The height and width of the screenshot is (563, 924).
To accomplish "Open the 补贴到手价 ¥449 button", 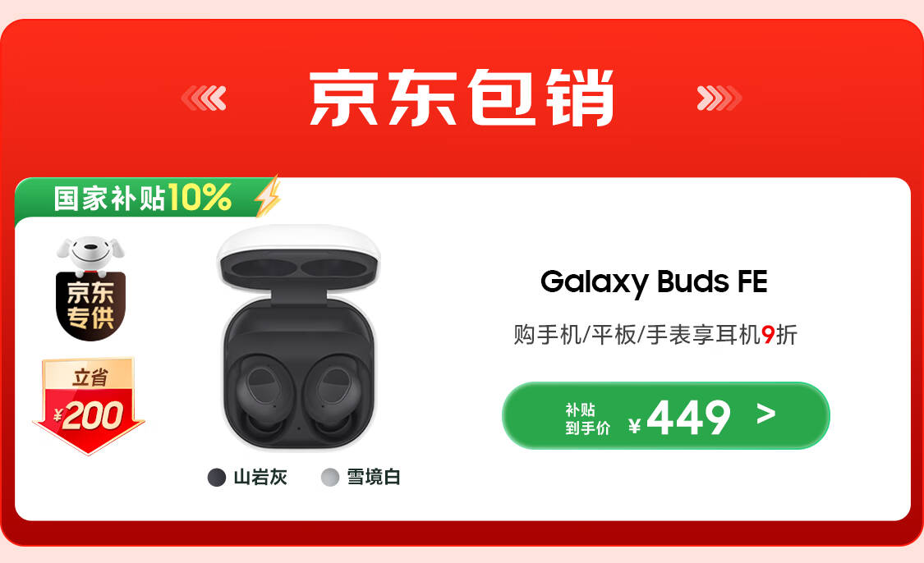I will [x=666, y=416].
